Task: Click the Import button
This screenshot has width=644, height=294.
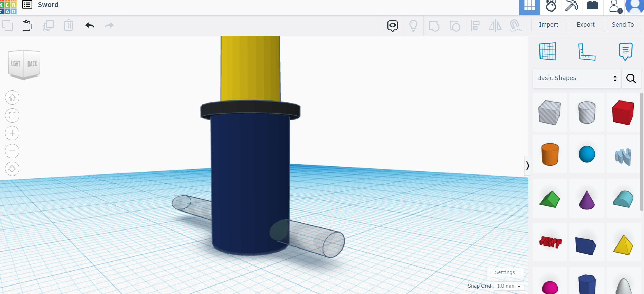Action: (x=549, y=25)
